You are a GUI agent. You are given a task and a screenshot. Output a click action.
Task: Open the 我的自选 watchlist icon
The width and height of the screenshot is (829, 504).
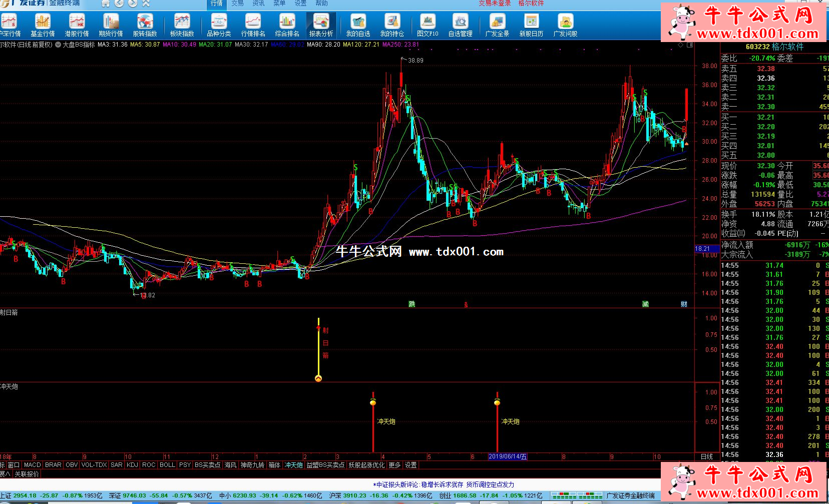point(358,26)
